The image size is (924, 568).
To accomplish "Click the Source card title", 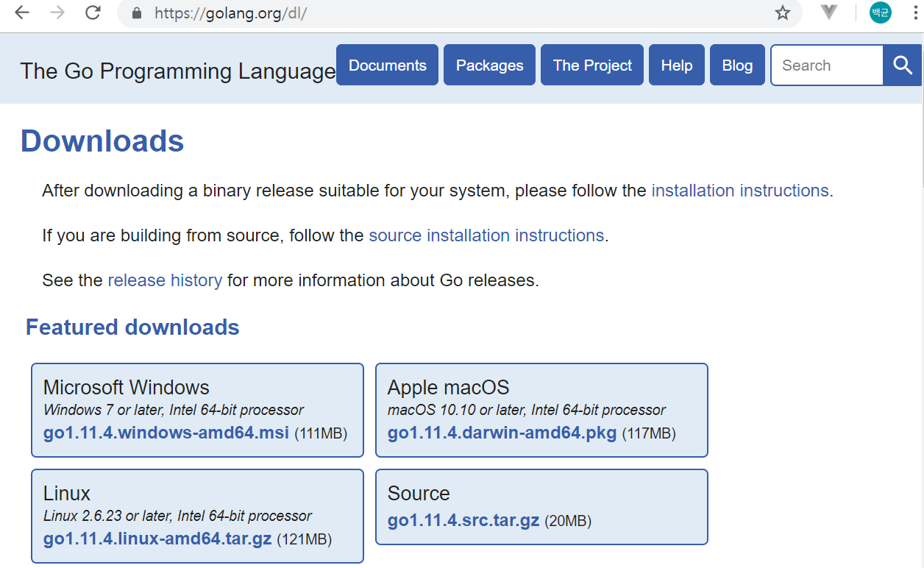I will click(419, 493).
